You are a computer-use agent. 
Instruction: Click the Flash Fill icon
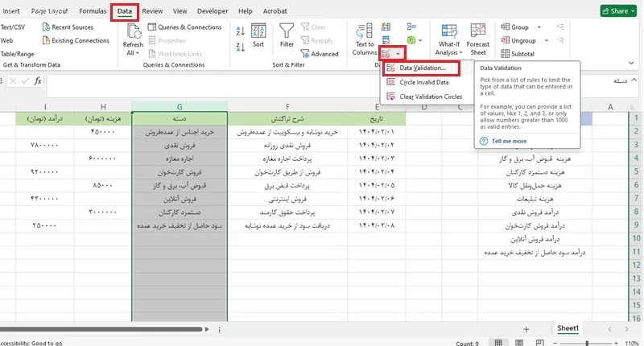coord(386,27)
